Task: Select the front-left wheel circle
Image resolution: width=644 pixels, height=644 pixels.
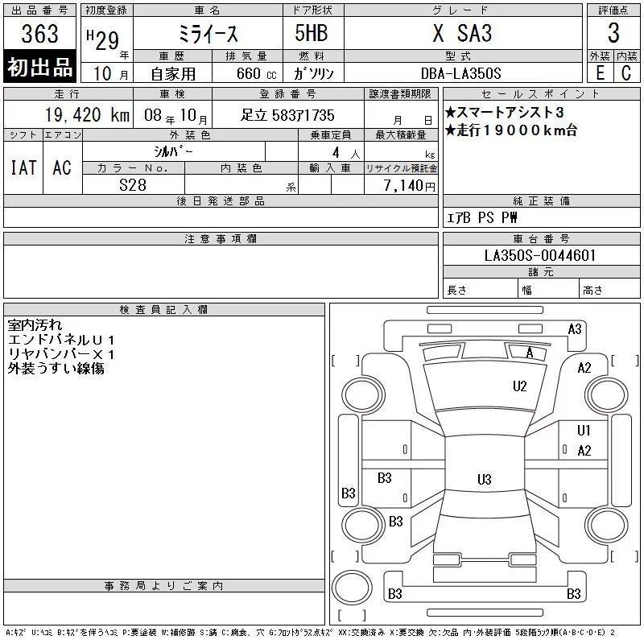Action: pyautogui.click(x=363, y=395)
